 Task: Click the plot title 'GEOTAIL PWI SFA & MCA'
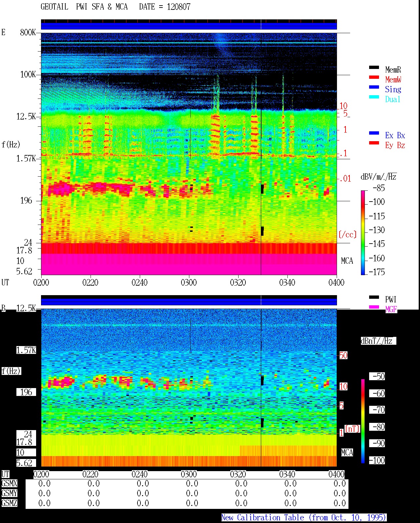(x=84, y=7)
